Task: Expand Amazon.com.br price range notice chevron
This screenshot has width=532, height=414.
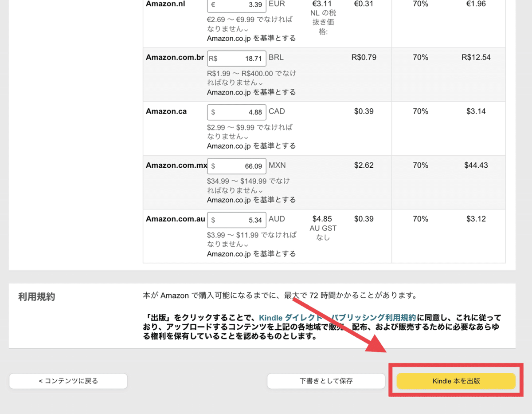Action: tap(260, 83)
